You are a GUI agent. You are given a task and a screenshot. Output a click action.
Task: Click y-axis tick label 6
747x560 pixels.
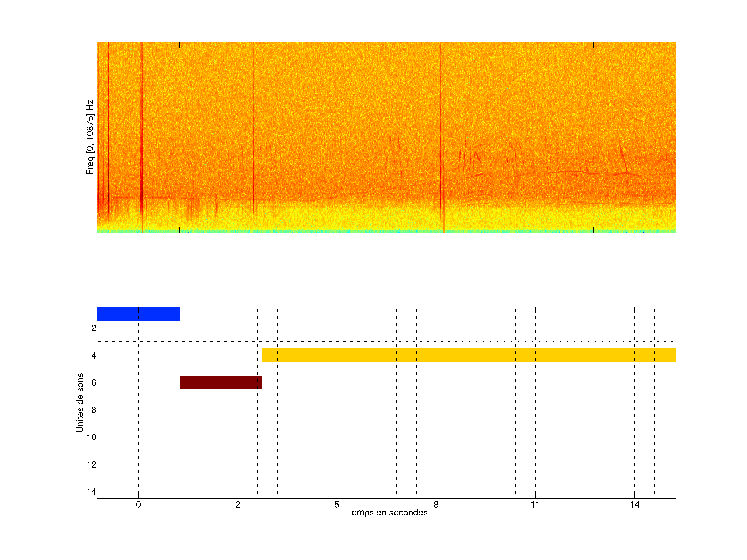tap(94, 382)
